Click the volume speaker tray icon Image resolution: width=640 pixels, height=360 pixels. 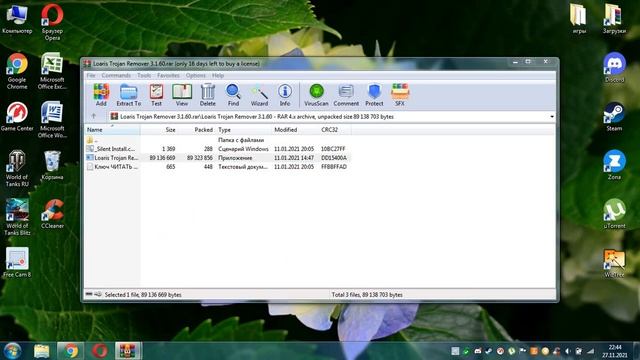[x=568, y=351]
